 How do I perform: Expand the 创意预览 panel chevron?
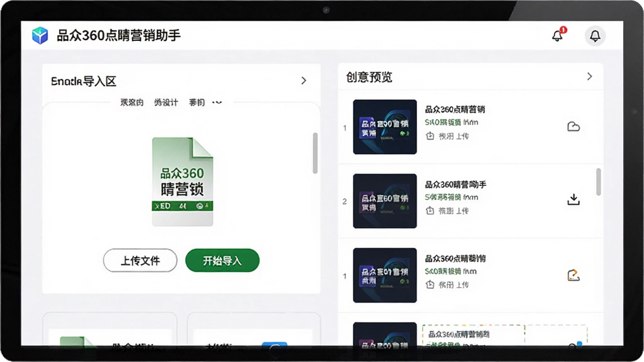(590, 76)
